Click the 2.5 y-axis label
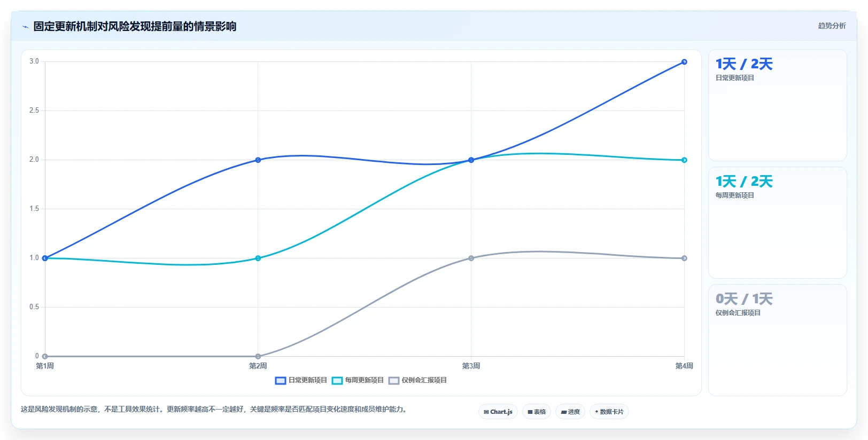The width and height of the screenshot is (868, 440). (34, 111)
